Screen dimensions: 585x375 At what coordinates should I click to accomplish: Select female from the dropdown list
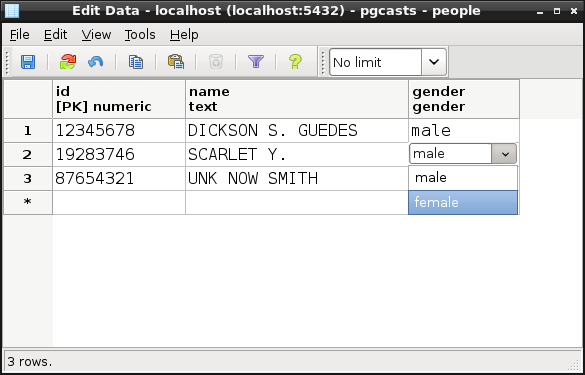click(463, 203)
